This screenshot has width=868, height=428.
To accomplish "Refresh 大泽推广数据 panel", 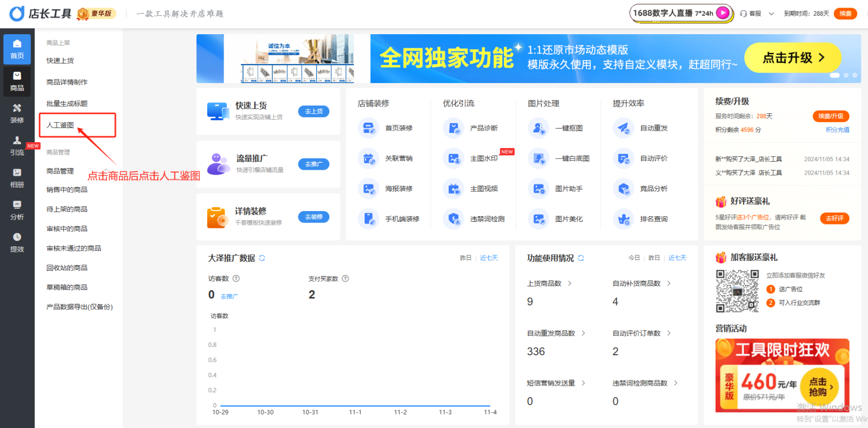I will [x=262, y=258].
